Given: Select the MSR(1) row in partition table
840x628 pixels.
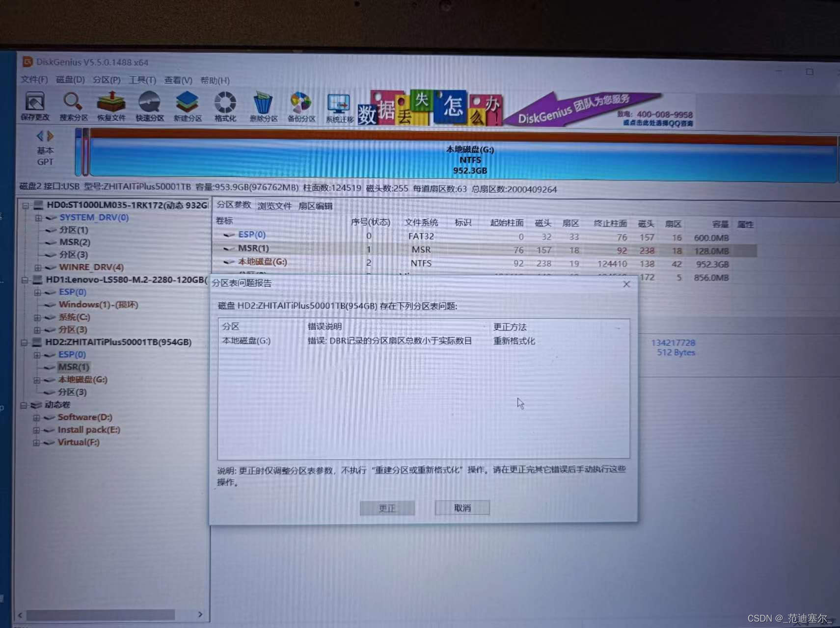Looking at the screenshot, I should (484, 250).
